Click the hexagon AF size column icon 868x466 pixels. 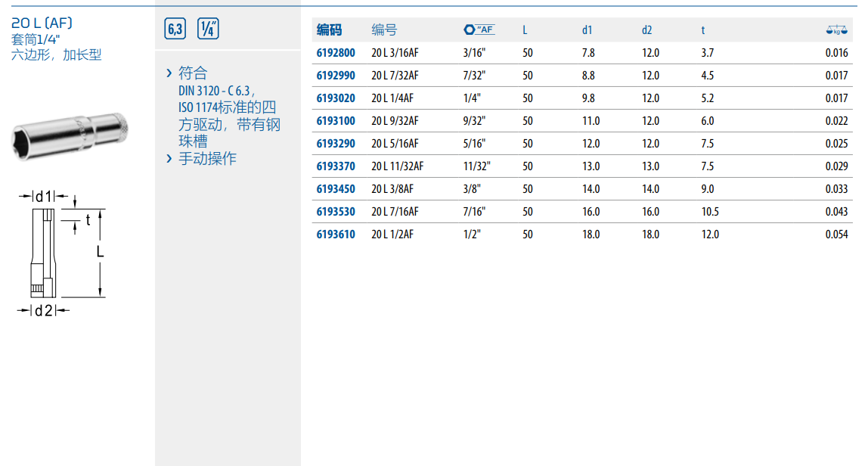point(479,30)
